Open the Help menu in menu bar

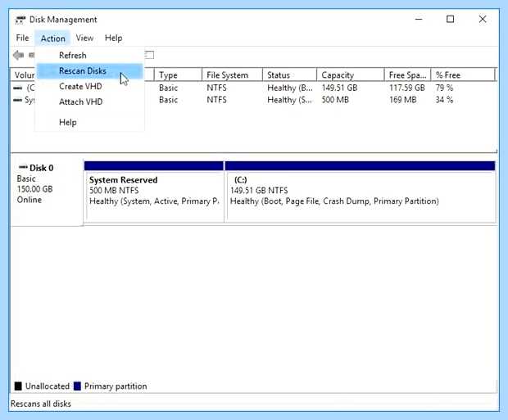tap(113, 38)
